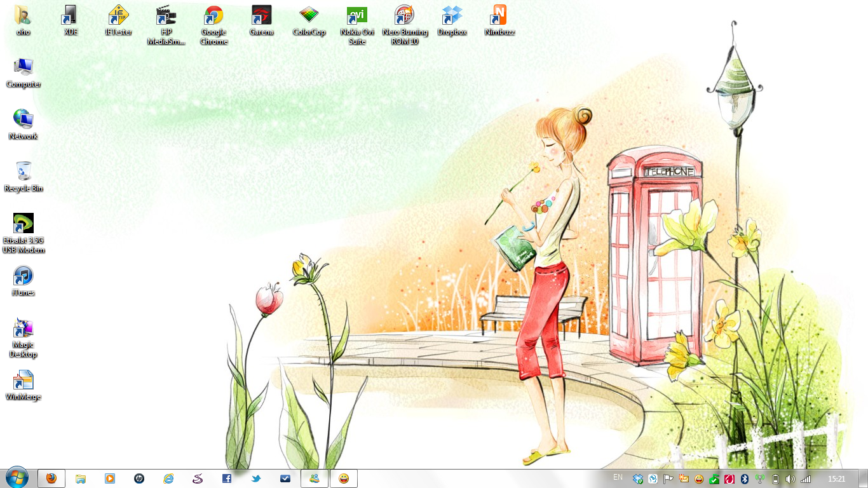
Task: Select the Nimbuzz desktop shortcut
Action: coord(499,16)
